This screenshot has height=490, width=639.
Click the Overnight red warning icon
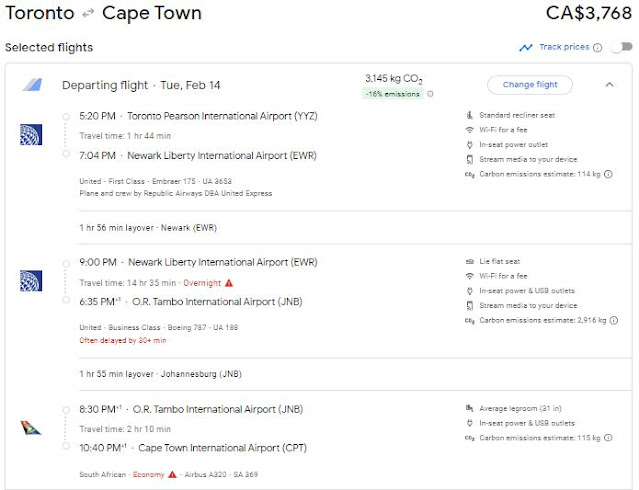pyautogui.click(x=229, y=283)
